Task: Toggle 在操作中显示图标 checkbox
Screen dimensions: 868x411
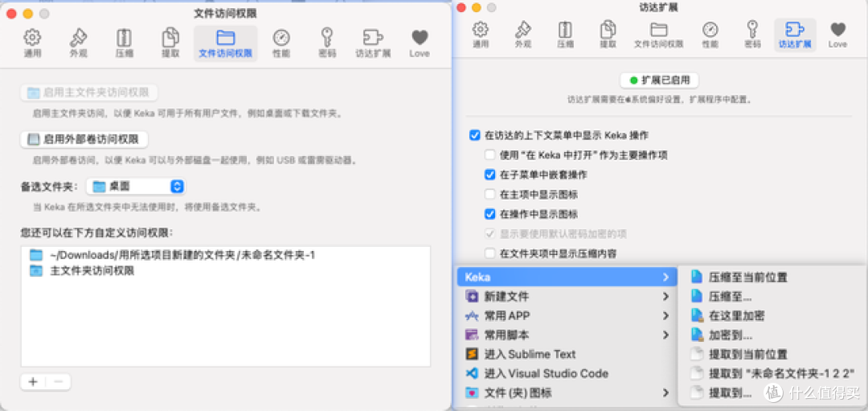Action: 489,214
